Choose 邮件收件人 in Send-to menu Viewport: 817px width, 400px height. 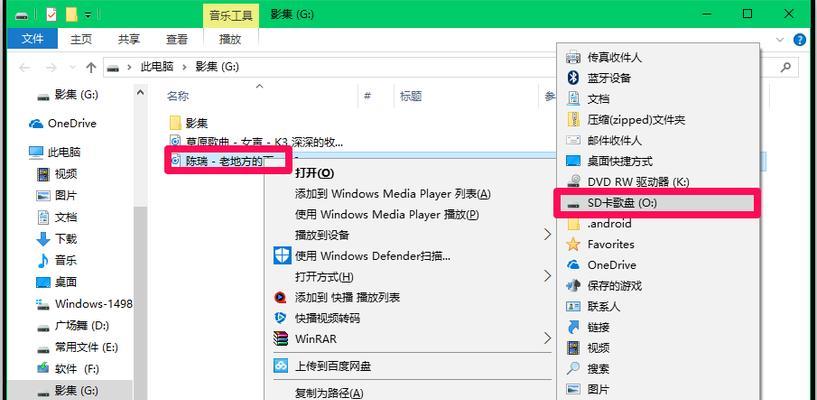tap(615, 141)
